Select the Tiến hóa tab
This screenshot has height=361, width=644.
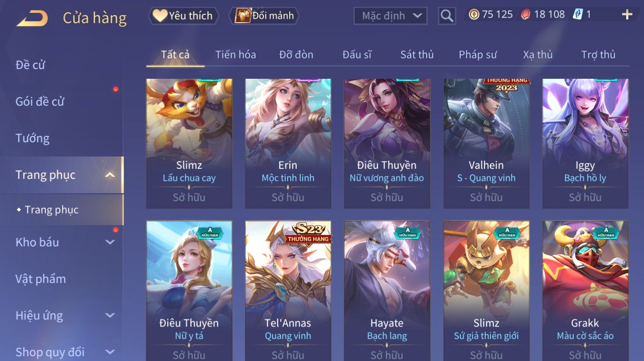[x=235, y=54]
